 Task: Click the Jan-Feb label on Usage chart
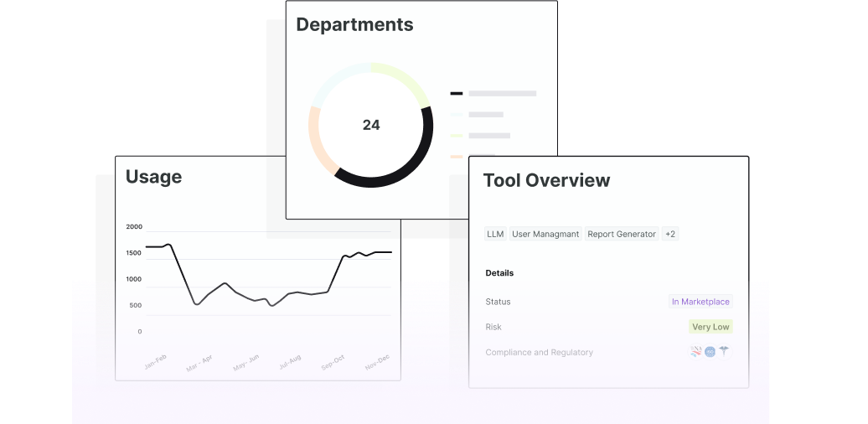click(155, 362)
